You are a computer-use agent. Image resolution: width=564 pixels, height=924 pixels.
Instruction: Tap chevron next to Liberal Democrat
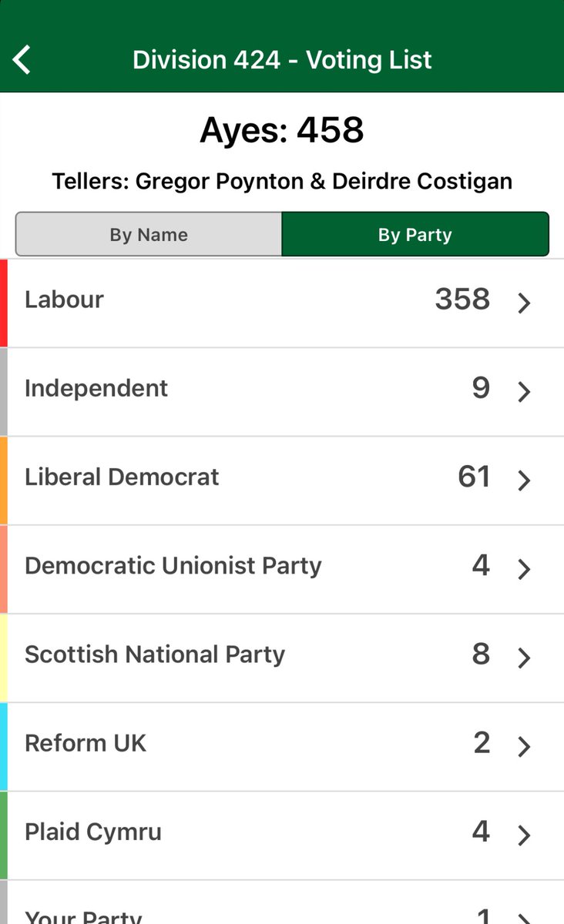tap(524, 480)
